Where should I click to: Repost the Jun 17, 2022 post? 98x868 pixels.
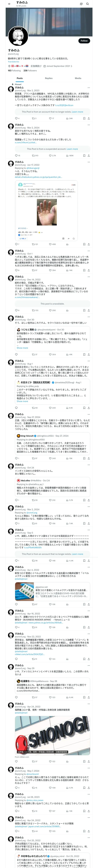coord(33,244)
